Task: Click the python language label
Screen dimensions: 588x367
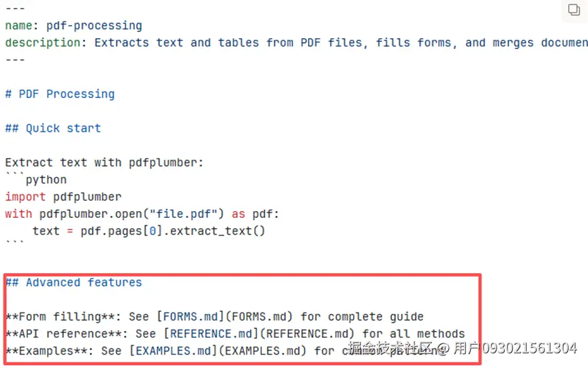Action: point(46,180)
